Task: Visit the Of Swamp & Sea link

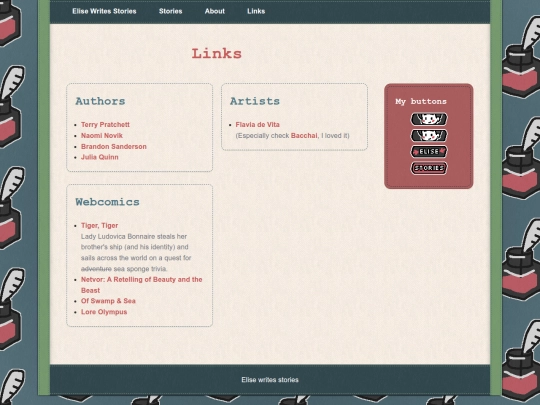Action: click(108, 301)
